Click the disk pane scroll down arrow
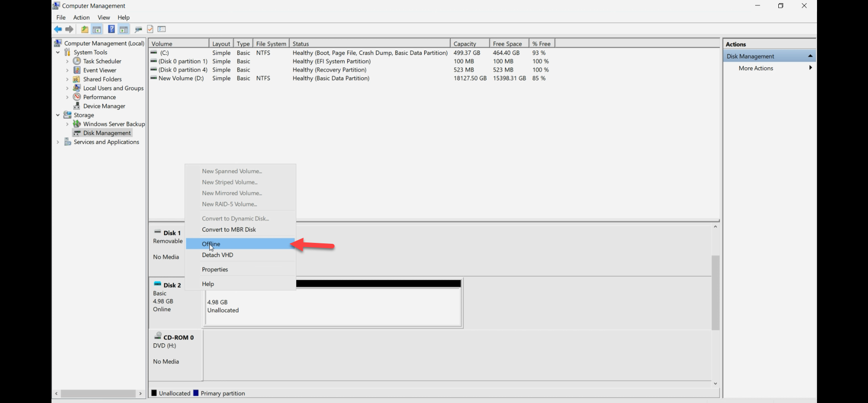Screen dimensions: 868x403 coord(715,384)
